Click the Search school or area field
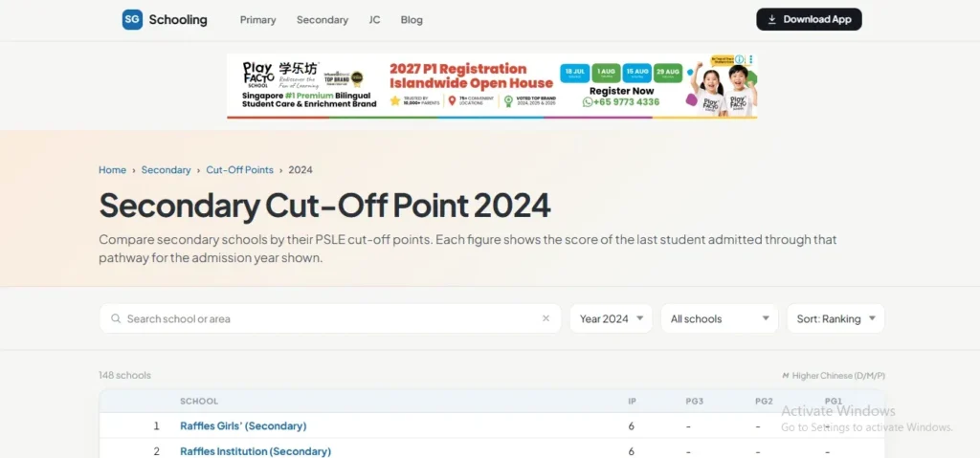 [x=330, y=318]
